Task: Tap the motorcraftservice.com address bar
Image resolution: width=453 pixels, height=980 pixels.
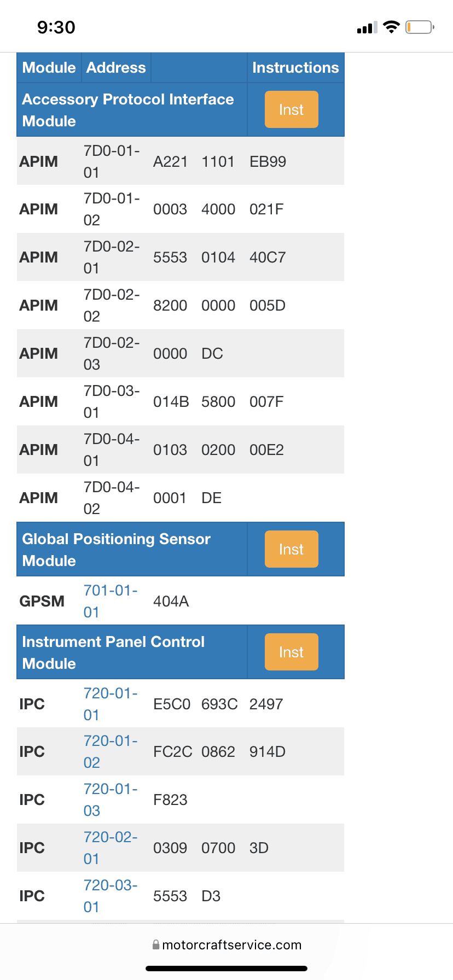Action: [226, 944]
